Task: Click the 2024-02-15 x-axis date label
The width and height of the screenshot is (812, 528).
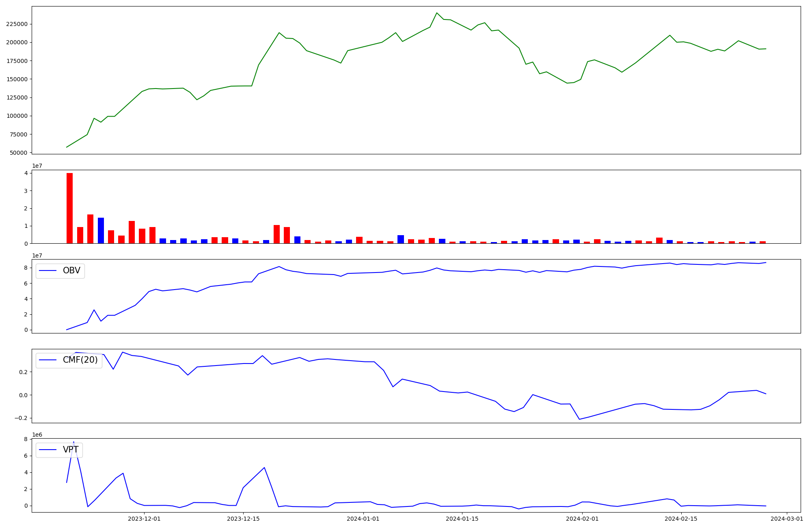Action: click(x=681, y=519)
